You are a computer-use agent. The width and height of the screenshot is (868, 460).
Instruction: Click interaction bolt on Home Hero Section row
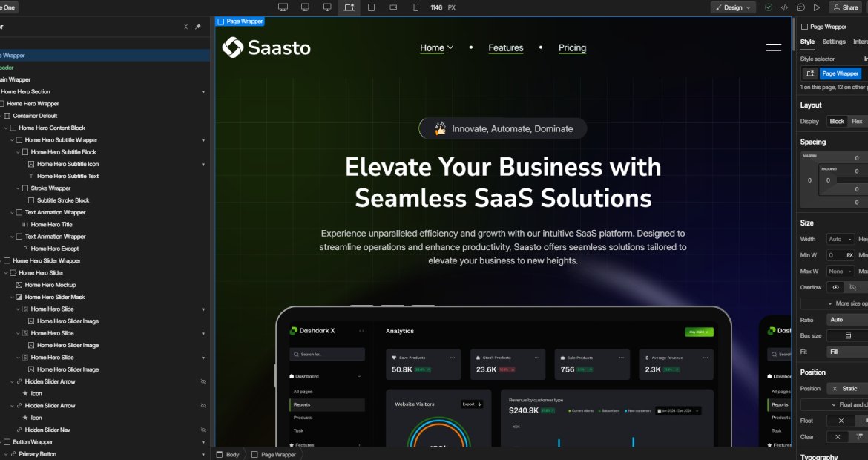(x=203, y=92)
